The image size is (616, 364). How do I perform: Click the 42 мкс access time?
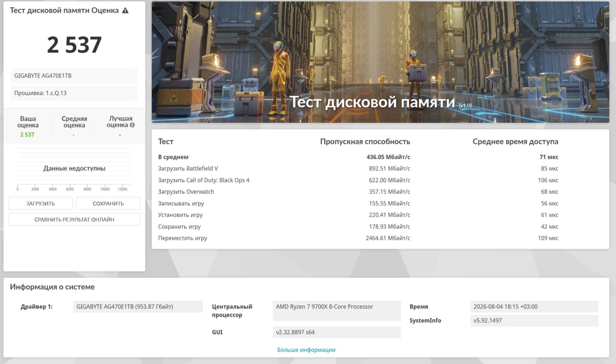[550, 226]
